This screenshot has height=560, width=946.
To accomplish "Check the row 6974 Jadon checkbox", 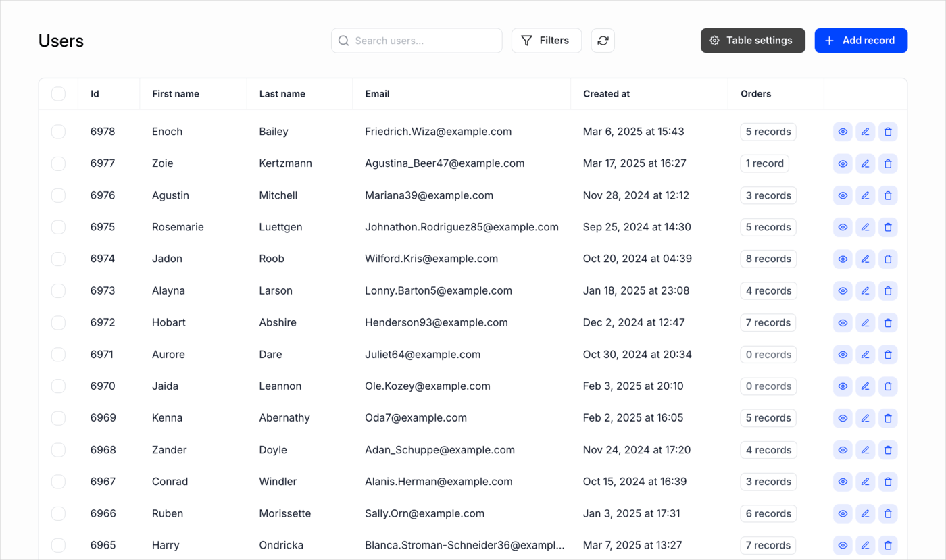I will 59,259.
